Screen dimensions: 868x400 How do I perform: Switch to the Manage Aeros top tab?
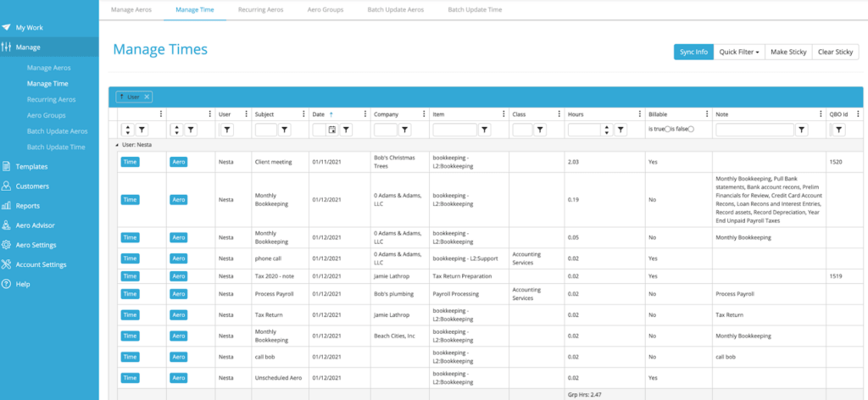pos(131,9)
